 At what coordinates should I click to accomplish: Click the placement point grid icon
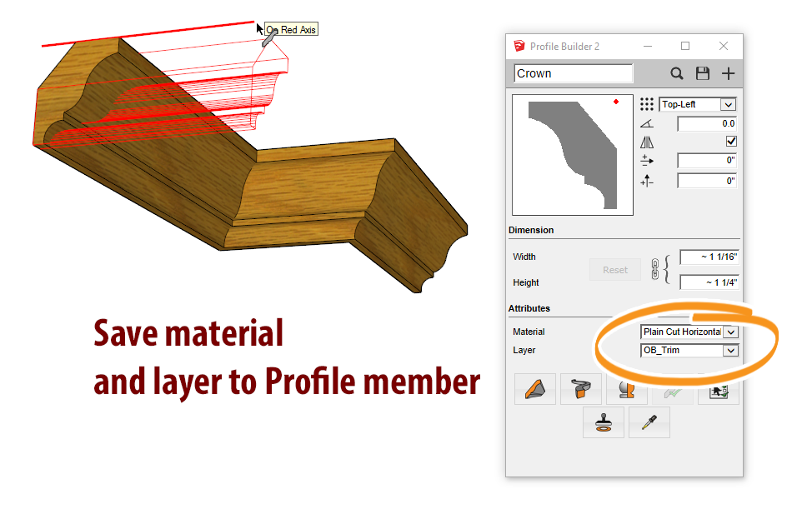tap(647, 104)
